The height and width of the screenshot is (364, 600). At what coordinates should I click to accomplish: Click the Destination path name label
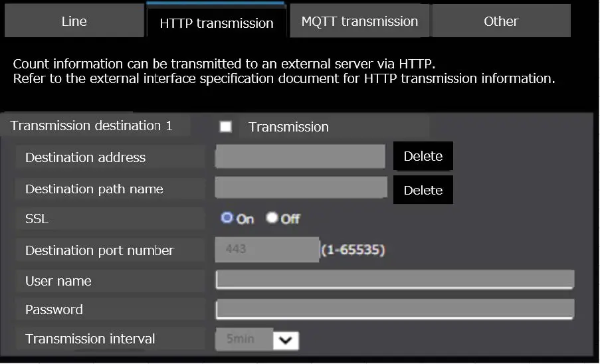94,189
